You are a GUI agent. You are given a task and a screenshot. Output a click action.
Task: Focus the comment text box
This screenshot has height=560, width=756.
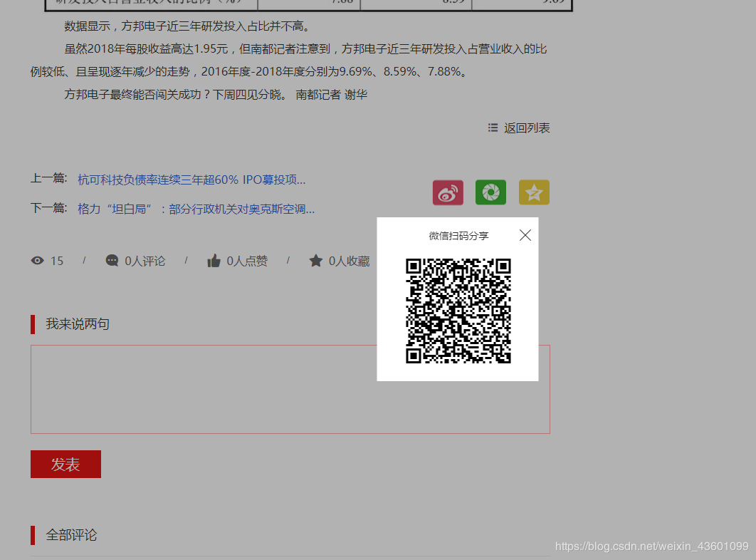tap(290, 389)
